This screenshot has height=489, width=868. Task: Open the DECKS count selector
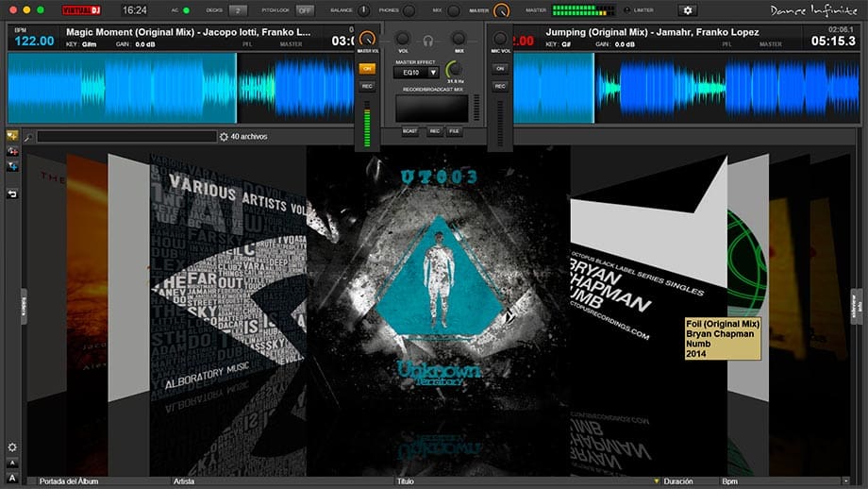pyautogui.click(x=238, y=10)
